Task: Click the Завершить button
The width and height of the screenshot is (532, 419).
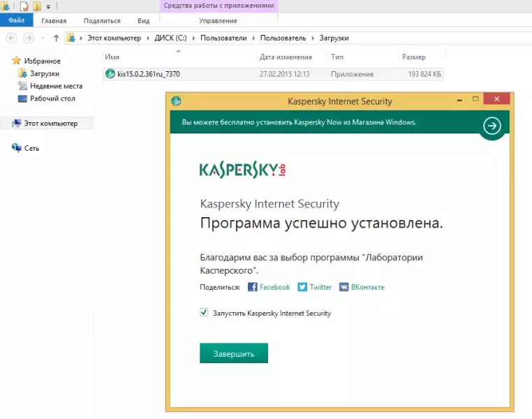Action: pyautogui.click(x=234, y=353)
